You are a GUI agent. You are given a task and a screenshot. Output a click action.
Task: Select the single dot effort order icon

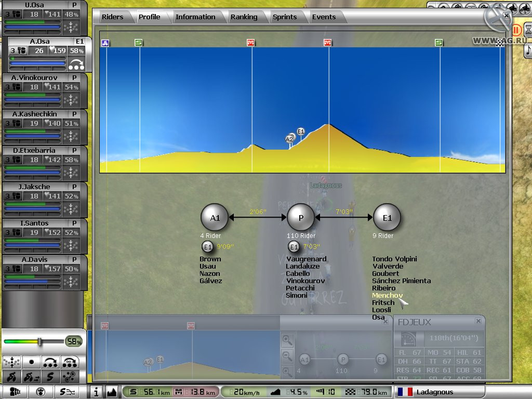coord(31,362)
